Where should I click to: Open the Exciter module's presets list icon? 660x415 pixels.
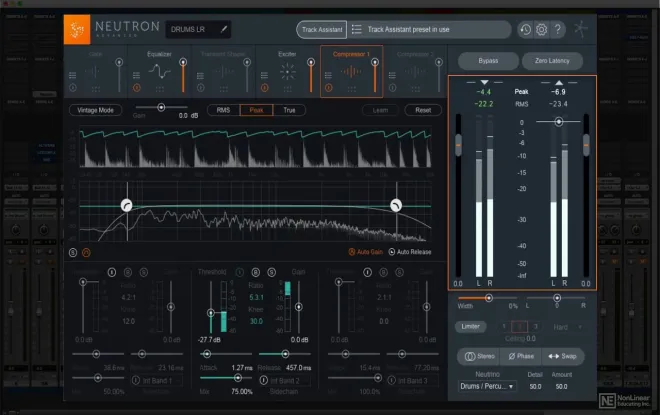264,75
